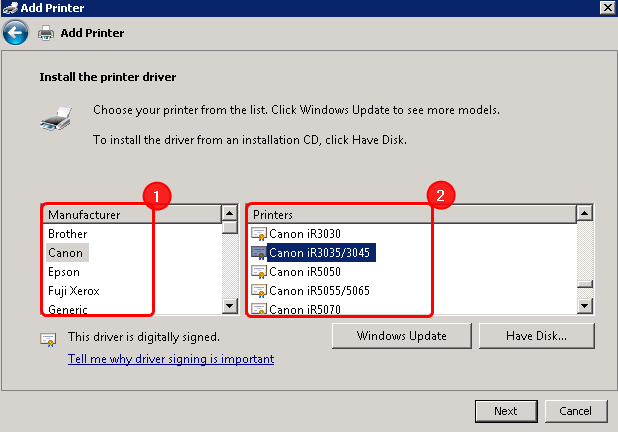Click the driver icon next to Canon iR3030
This screenshot has width=618, height=432.
(258, 234)
